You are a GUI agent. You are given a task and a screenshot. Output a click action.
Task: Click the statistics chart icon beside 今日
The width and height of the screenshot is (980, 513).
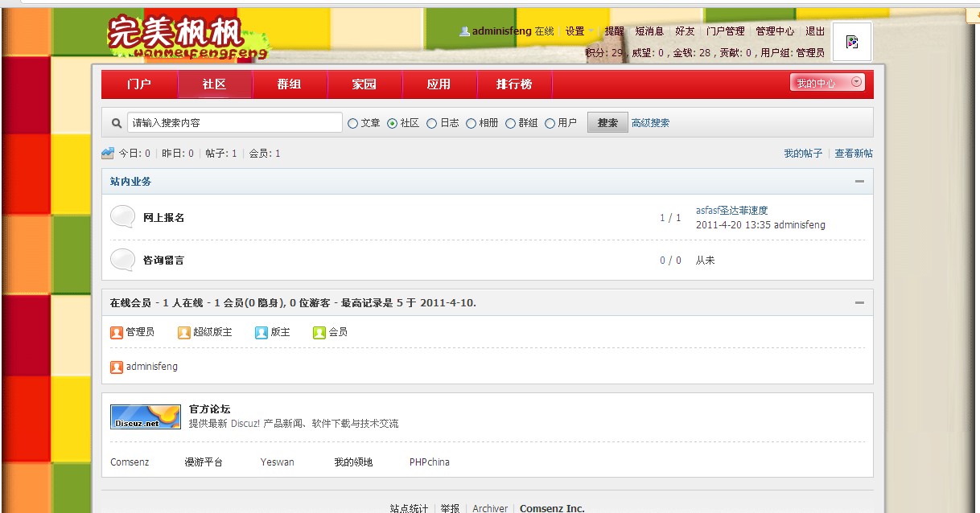point(108,153)
